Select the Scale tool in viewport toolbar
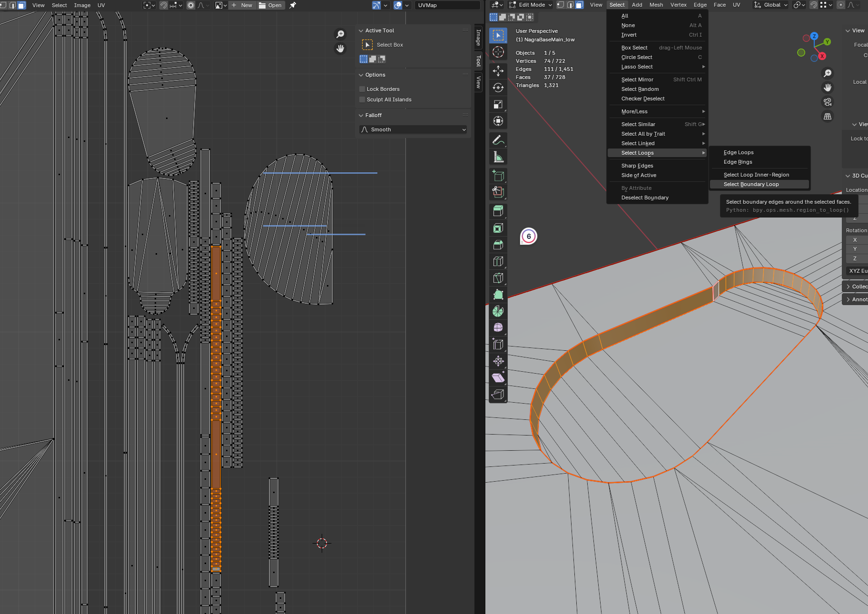868x614 pixels. click(498, 104)
